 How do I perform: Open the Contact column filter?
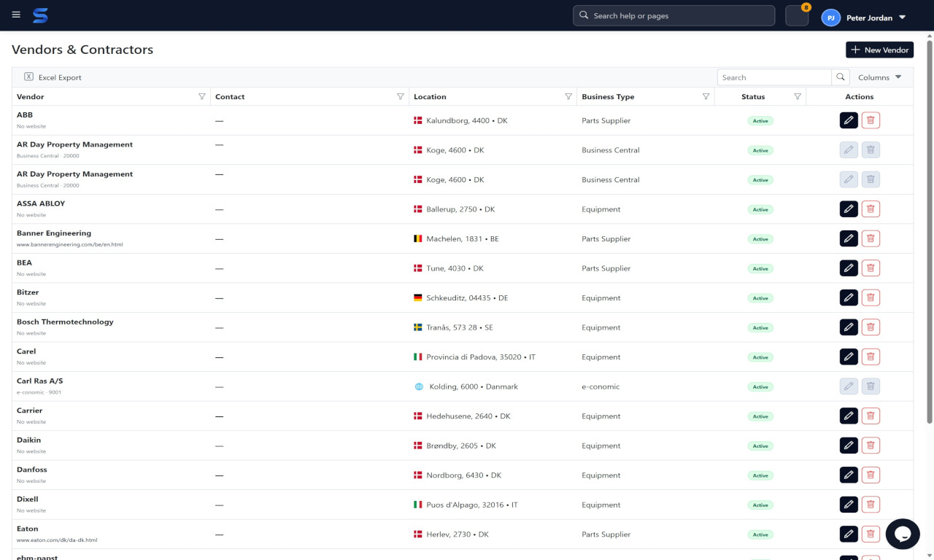400,96
